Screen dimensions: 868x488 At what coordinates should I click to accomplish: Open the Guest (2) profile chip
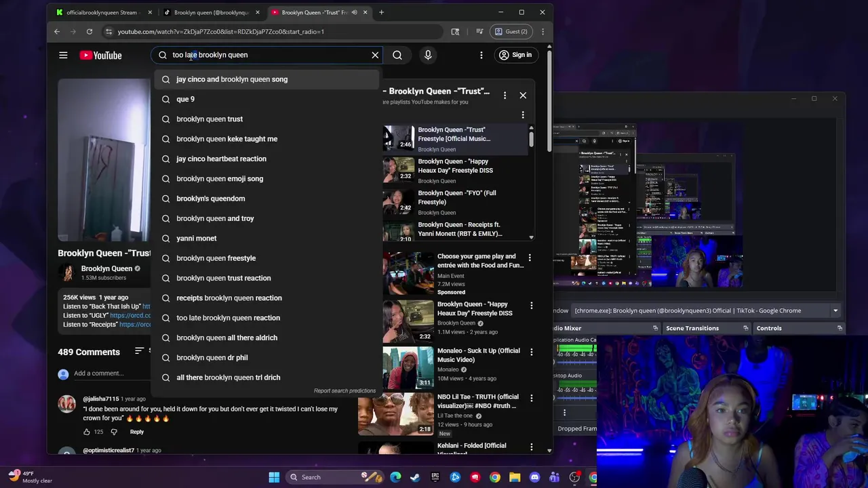[x=511, y=31]
